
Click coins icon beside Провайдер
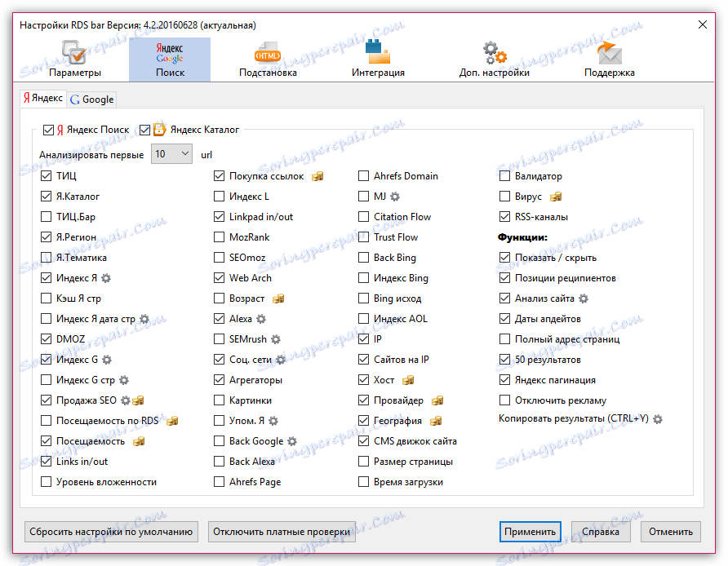[437, 400]
